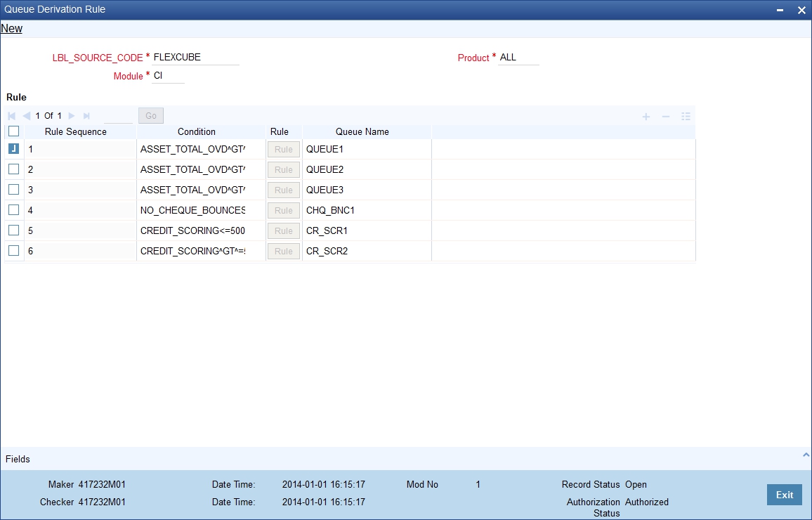Check the checkbox for rule sequence 3

point(14,190)
